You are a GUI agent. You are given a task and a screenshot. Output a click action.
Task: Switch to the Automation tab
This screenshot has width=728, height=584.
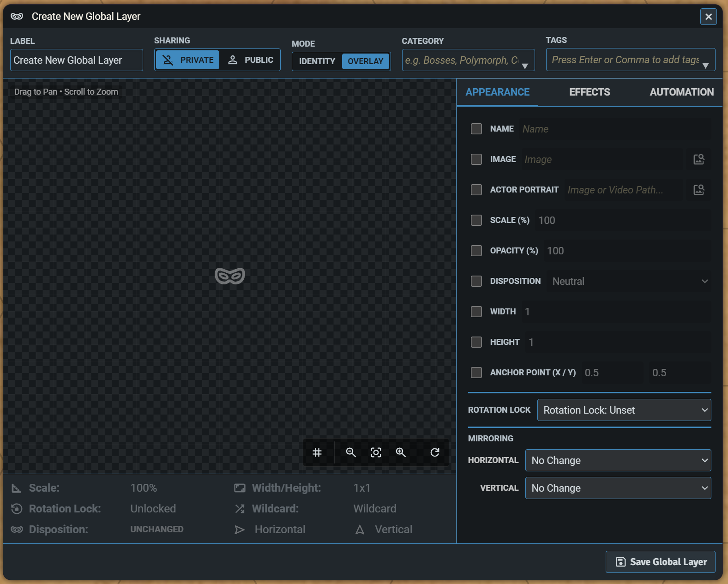(x=681, y=92)
